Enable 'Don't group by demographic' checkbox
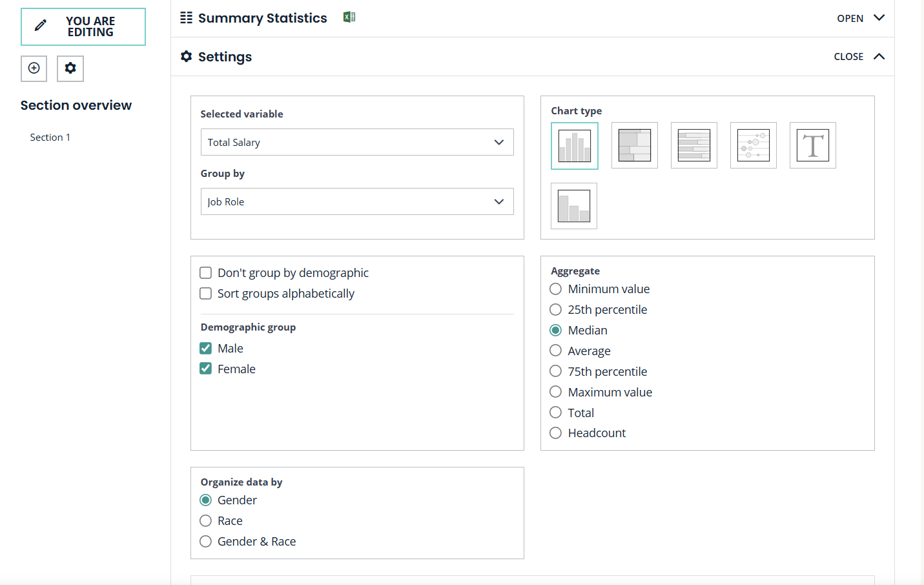 [x=206, y=273]
